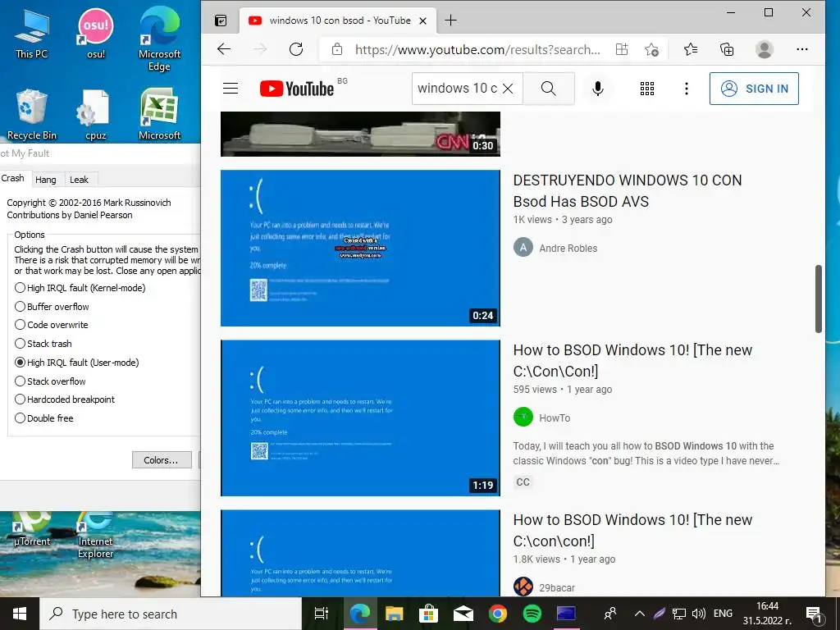This screenshot has width=840, height=630.
Task: Select the Microsoft Excel desktop shortcut
Action: click(159, 114)
